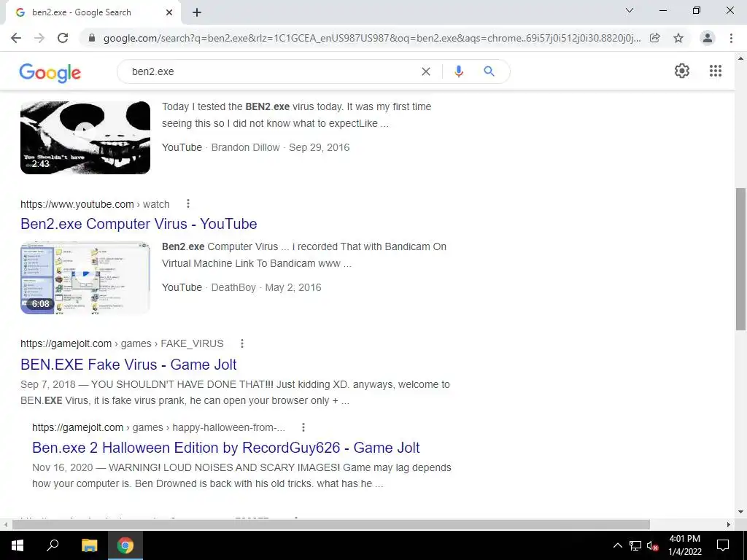Click the browser forward arrow

39,38
